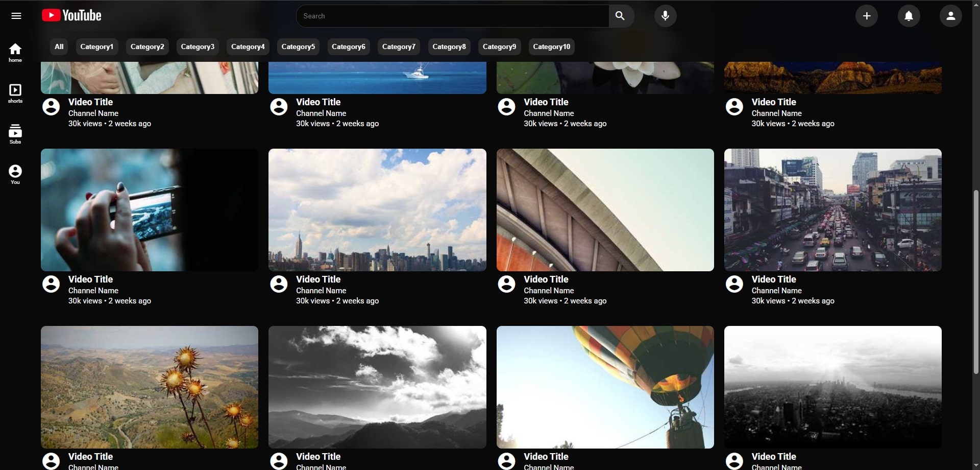The image size is (980, 470).
Task: Click Video Title under the desert mountains video
Action: (774, 102)
